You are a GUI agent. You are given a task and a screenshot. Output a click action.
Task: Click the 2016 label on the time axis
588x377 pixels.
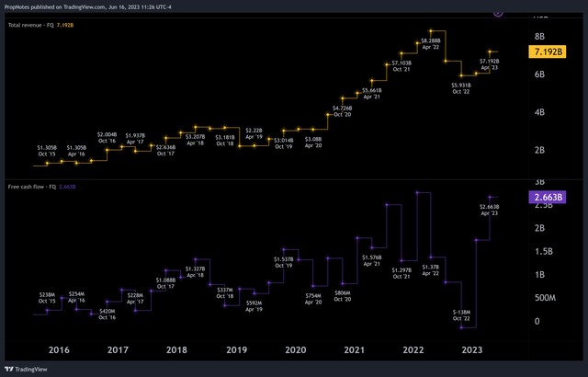pos(59,349)
